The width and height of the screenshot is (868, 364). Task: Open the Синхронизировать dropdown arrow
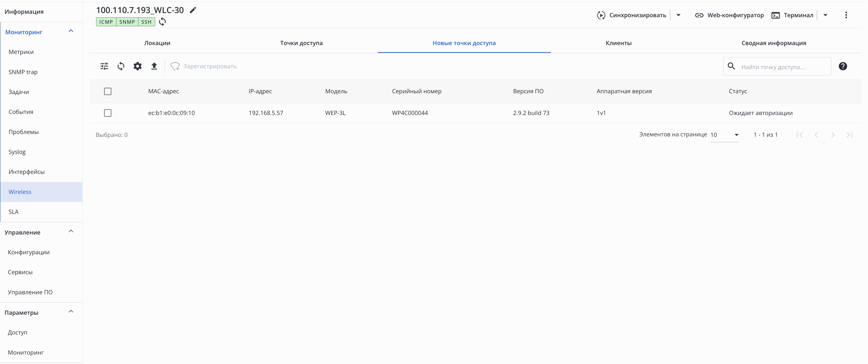(x=678, y=15)
